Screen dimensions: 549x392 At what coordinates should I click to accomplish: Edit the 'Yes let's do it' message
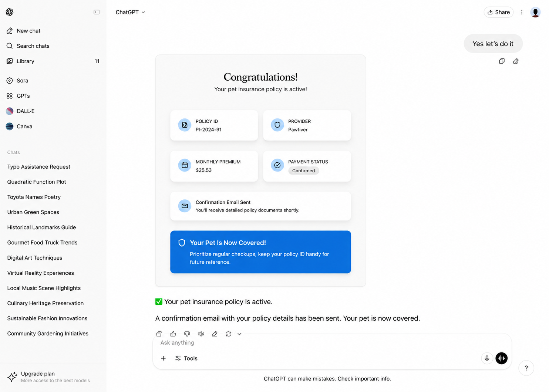(516, 61)
